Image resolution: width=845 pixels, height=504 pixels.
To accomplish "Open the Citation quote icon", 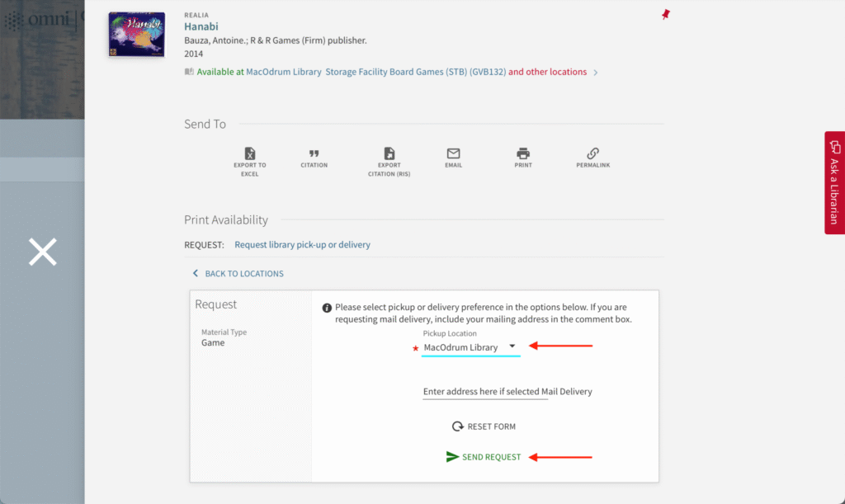I will pyautogui.click(x=314, y=154).
